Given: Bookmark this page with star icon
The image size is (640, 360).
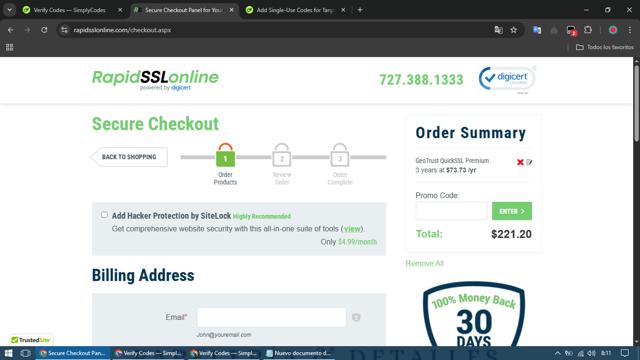Looking at the screenshot, I should tap(513, 30).
